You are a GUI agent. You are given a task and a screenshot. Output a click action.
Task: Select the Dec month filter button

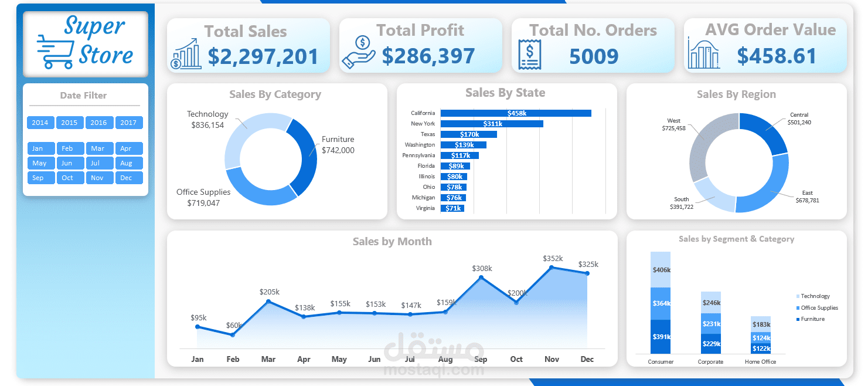pos(129,177)
